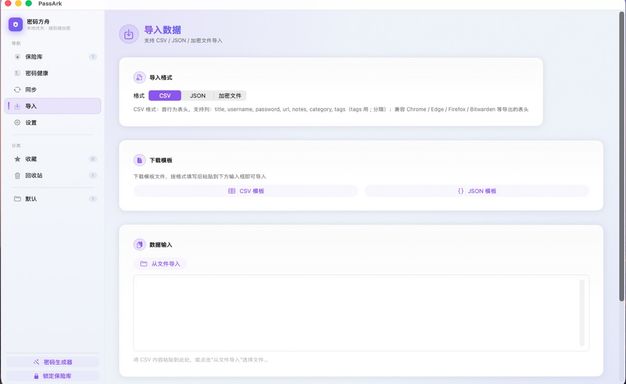Select the 加密文件 encrypted file format
This screenshot has width=626, height=384.
230,96
